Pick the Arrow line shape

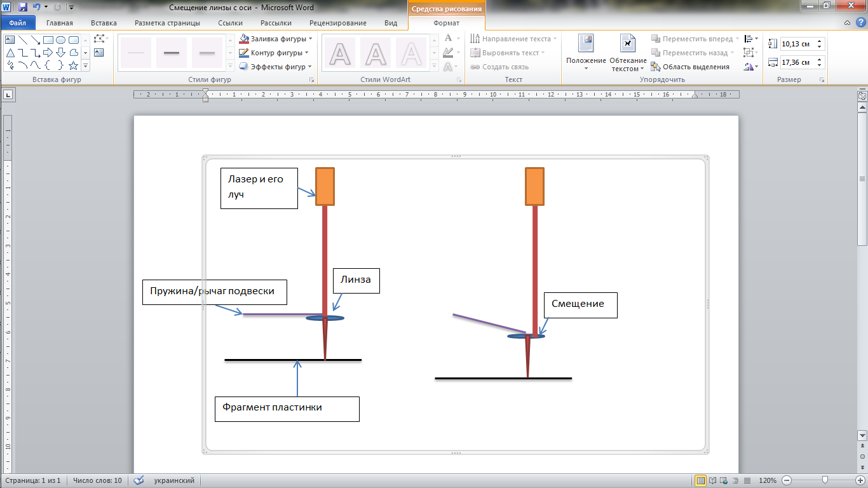pyautogui.click(x=35, y=39)
